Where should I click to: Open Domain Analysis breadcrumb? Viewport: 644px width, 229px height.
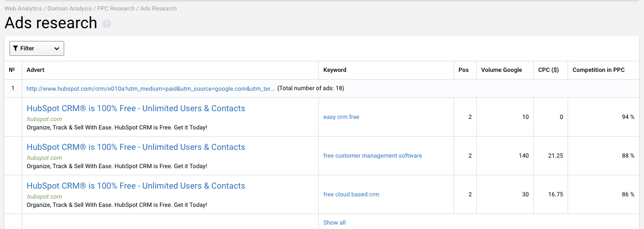(x=70, y=8)
